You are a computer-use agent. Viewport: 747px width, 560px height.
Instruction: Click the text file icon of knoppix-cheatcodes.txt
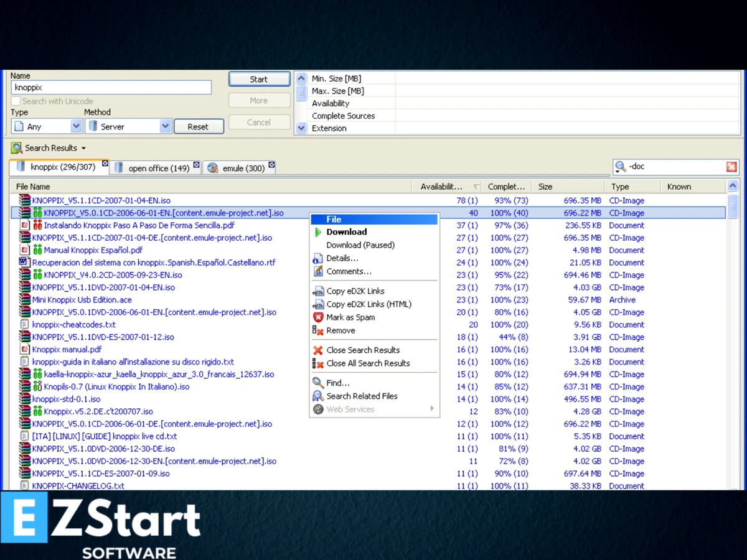tap(25, 325)
